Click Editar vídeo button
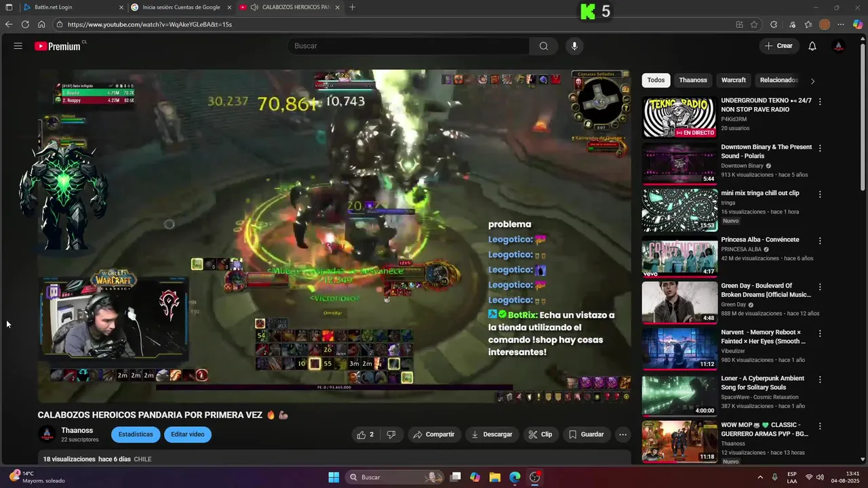The width and height of the screenshot is (868, 488). click(x=188, y=434)
